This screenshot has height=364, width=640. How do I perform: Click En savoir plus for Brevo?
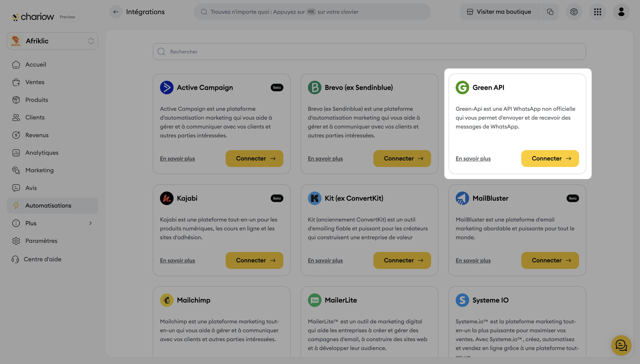coord(325,159)
